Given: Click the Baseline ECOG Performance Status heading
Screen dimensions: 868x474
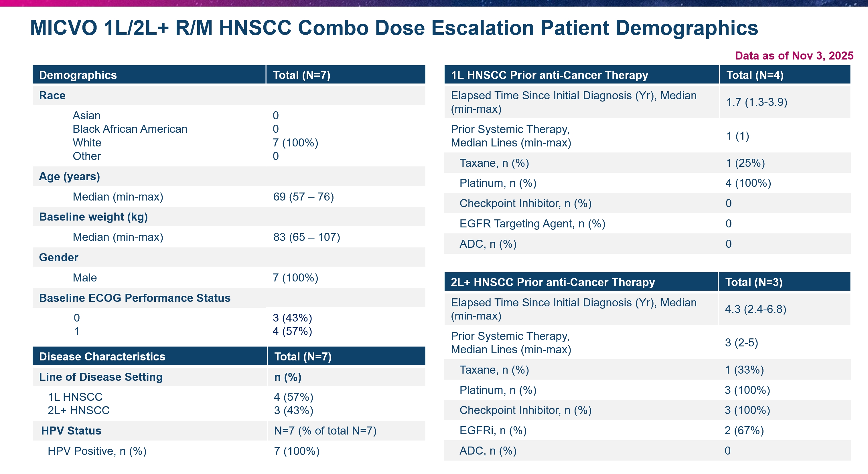Looking at the screenshot, I should point(135,298).
